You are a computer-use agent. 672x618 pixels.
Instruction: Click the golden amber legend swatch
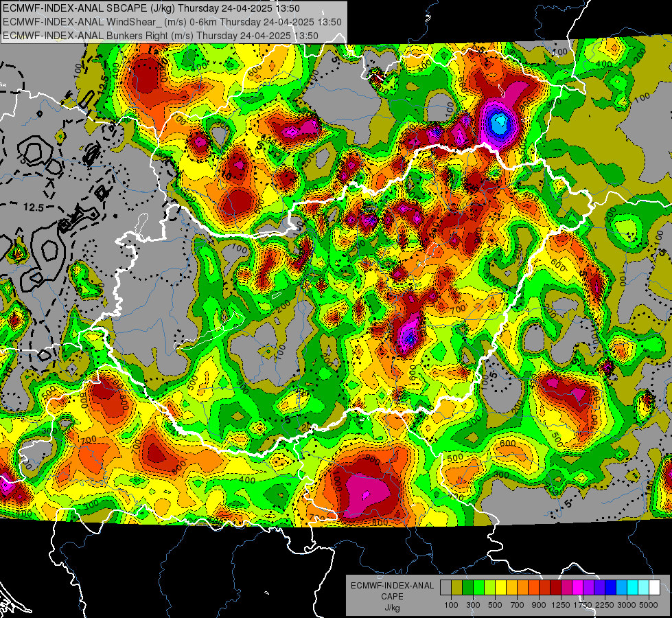[511, 588]
